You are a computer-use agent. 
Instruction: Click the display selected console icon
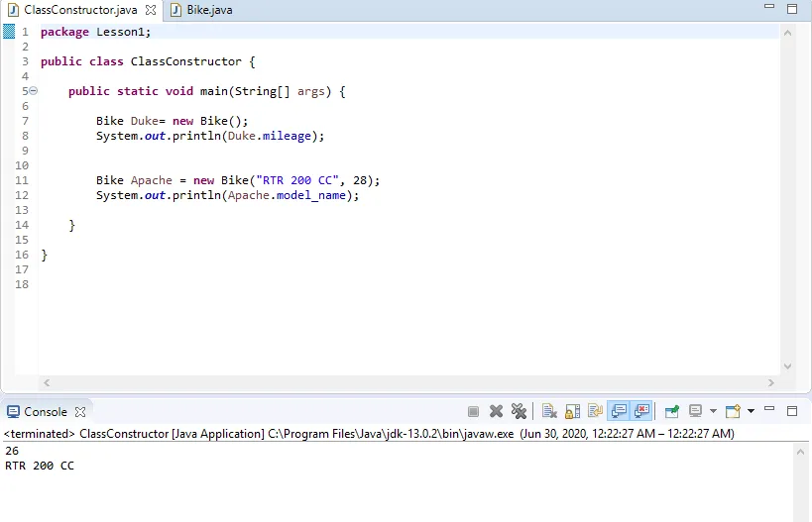695,411
